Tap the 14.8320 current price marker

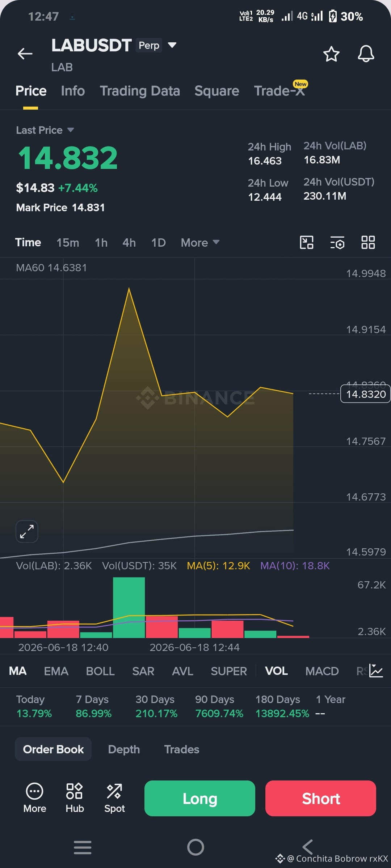(x=366, y=394)
